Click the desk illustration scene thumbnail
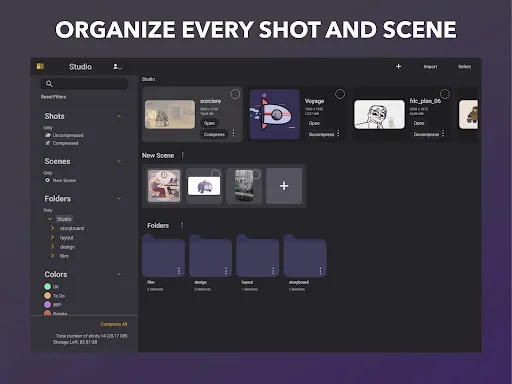This screenshot has width=512, height=384. click(164, 186)
